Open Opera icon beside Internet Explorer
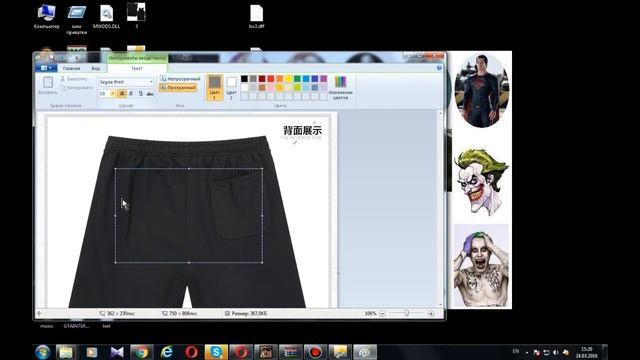Image resolution: width=640 pixels, height=360 pixels. (x=191, y=352)
